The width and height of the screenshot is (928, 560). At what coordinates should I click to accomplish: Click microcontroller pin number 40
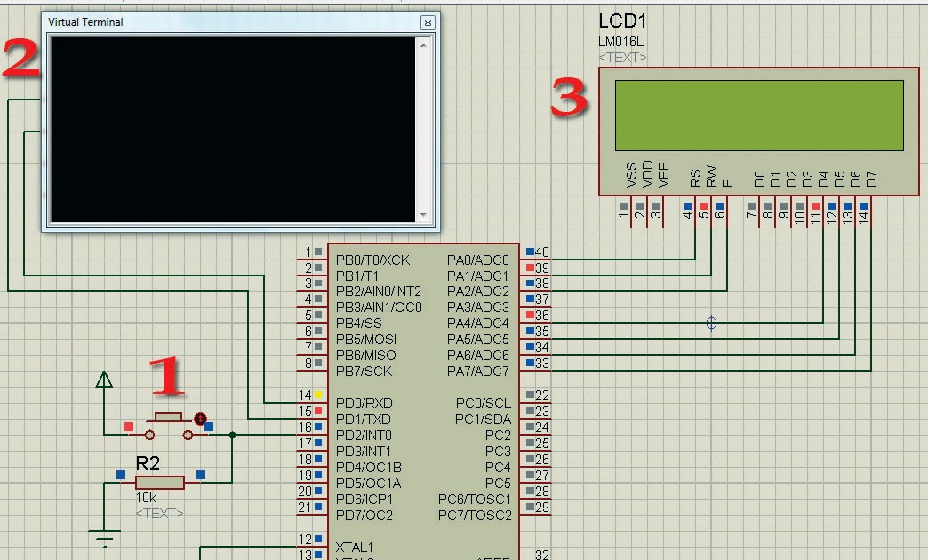[x=542, y=252]
